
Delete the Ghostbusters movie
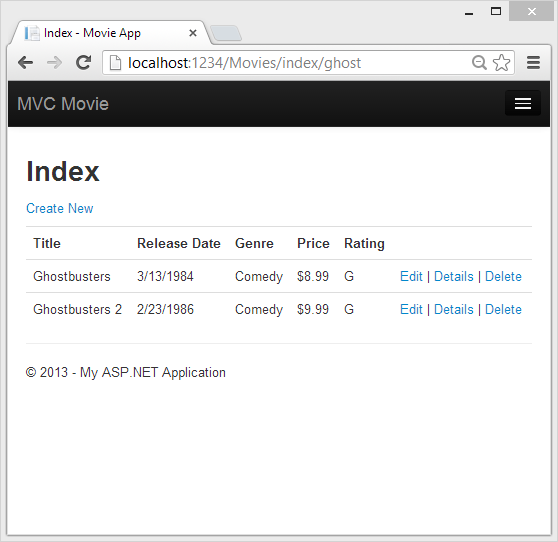point(503,277)
